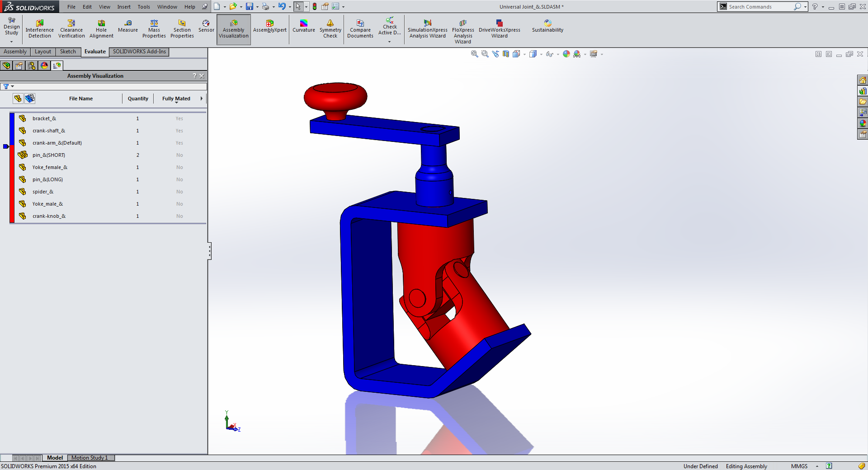868x470 pixels.
Task: Click the Zoom to Fit magnifier icon
Action: click(474, 54)
